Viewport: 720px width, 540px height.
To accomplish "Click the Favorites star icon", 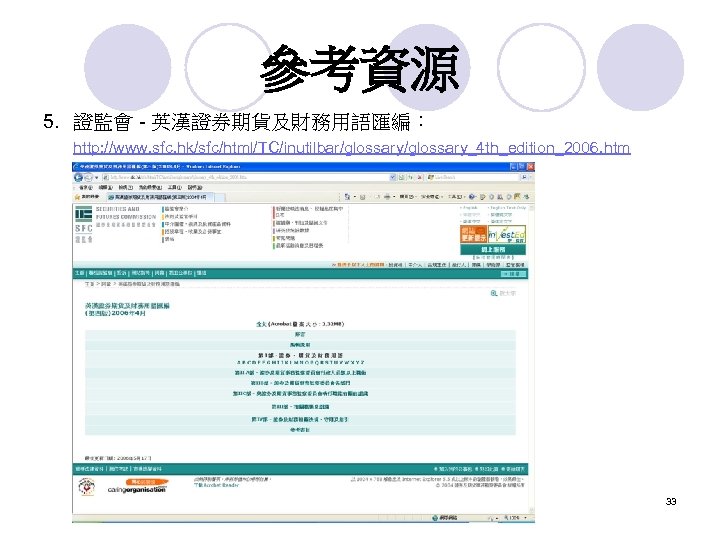I will (x=78, y=197).
